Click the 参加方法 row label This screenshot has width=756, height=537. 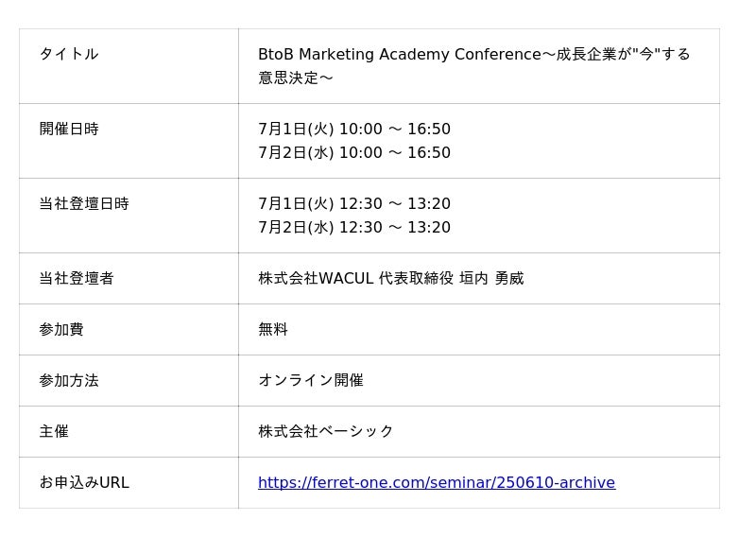click(x=69, y=381)
